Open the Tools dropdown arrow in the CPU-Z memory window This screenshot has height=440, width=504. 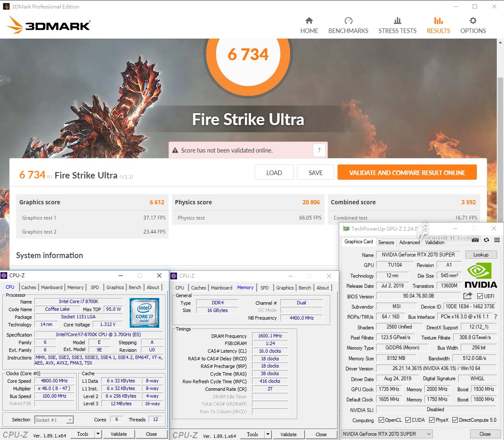268,434
